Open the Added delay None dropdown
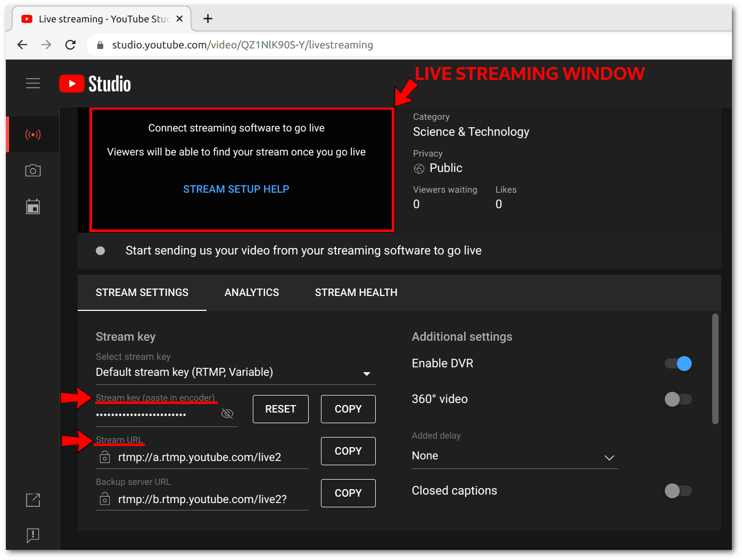742x560 pixels. click(x=515, y=456)
